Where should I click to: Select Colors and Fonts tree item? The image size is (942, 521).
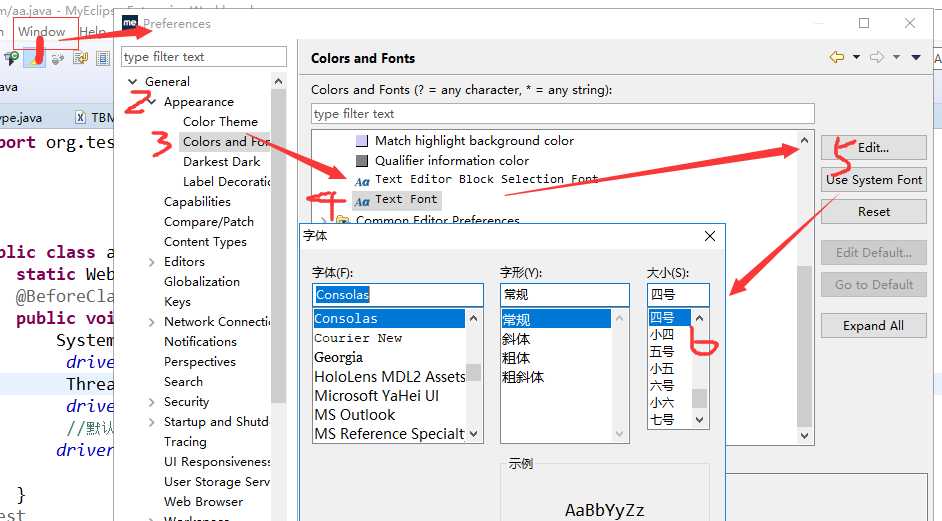click(x=225, y=142)
